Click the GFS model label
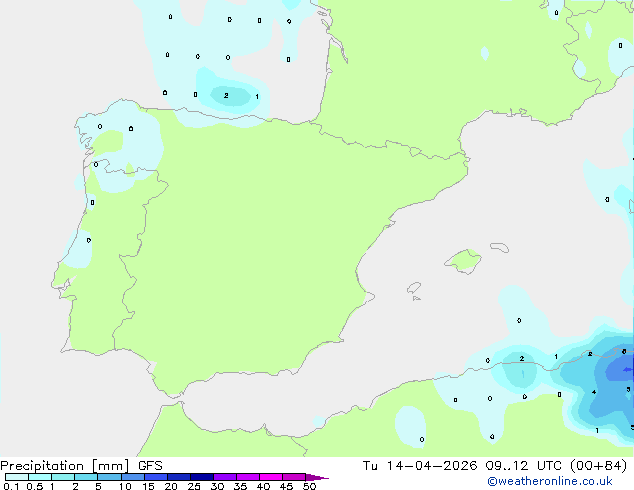 point(150,466)
